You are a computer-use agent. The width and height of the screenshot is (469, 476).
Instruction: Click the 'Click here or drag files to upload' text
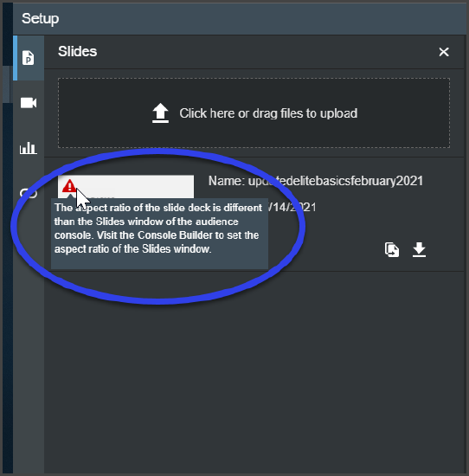pyautogui.click(x=268, y=113)
